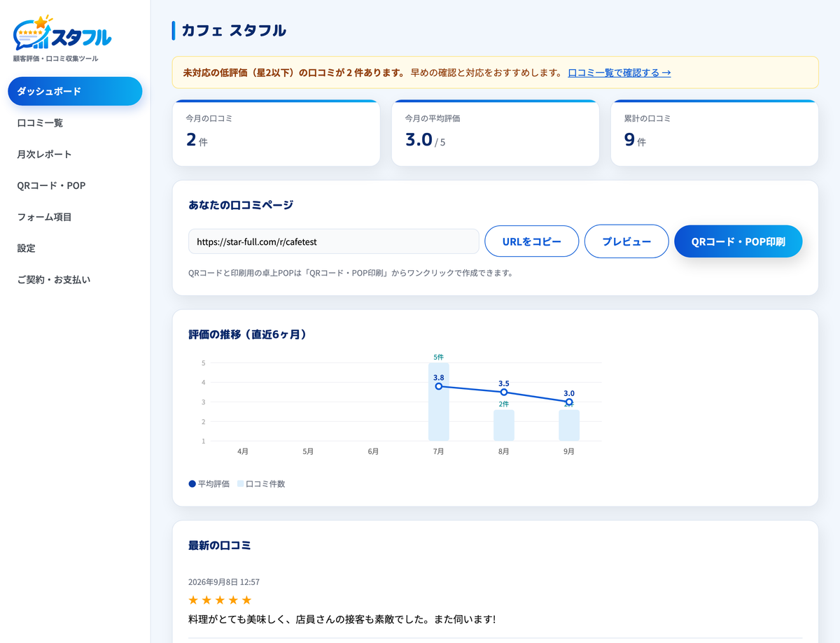The width and height of the screenshot is (840, 643).
Task: Open 月次レポート in sidebar
Action: coord(75,154)
